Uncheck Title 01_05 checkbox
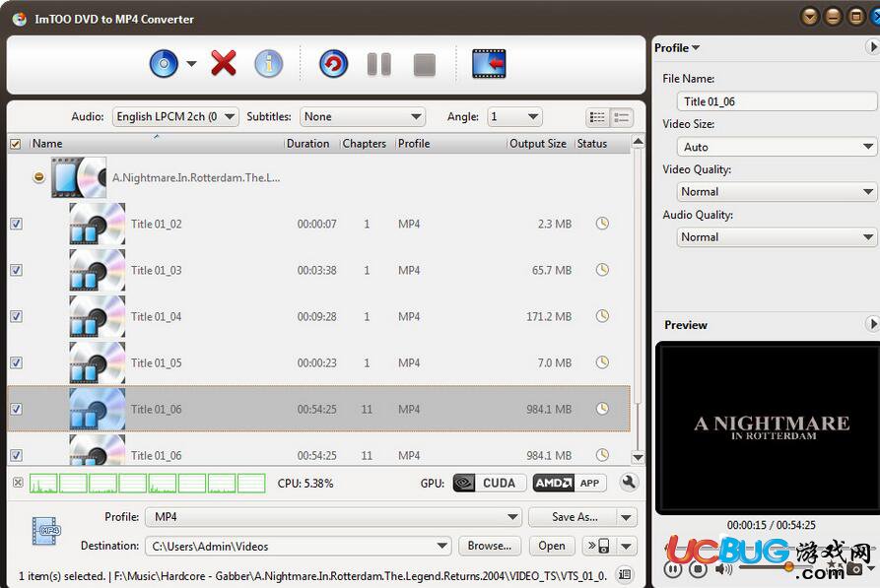The image size is (880, 588). coord(17,362)
